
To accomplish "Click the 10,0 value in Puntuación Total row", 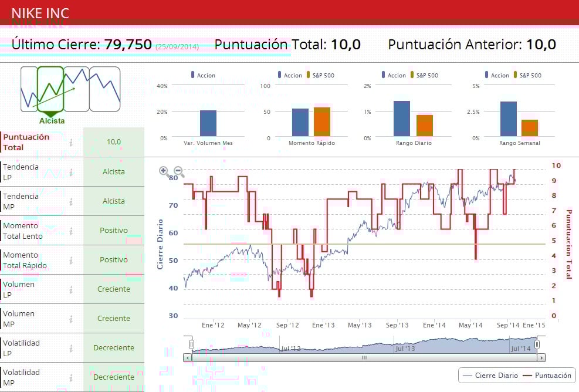I will point(114,142).
